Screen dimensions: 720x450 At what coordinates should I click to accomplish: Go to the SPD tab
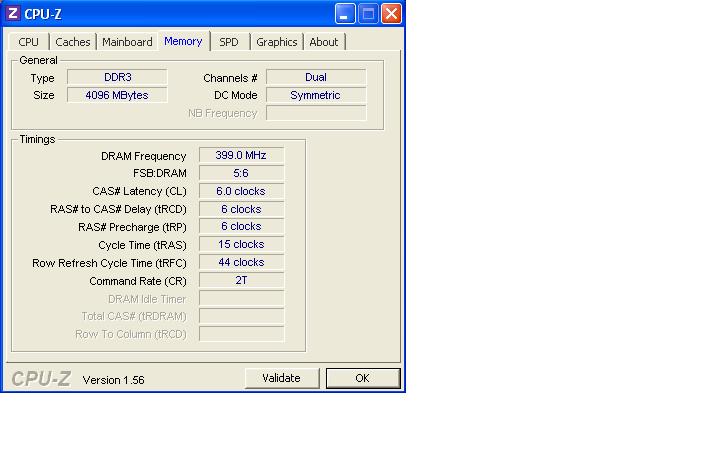click(x=229, y=42)
